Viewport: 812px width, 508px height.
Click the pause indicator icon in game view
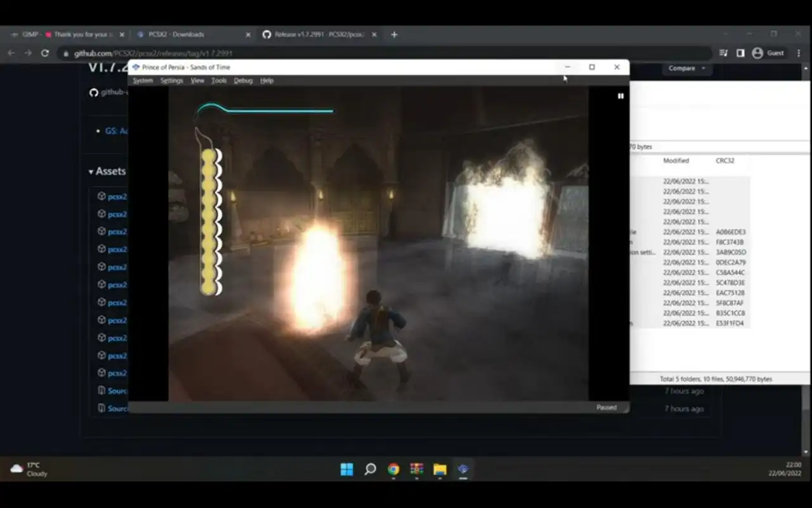[x=620, y=96]
